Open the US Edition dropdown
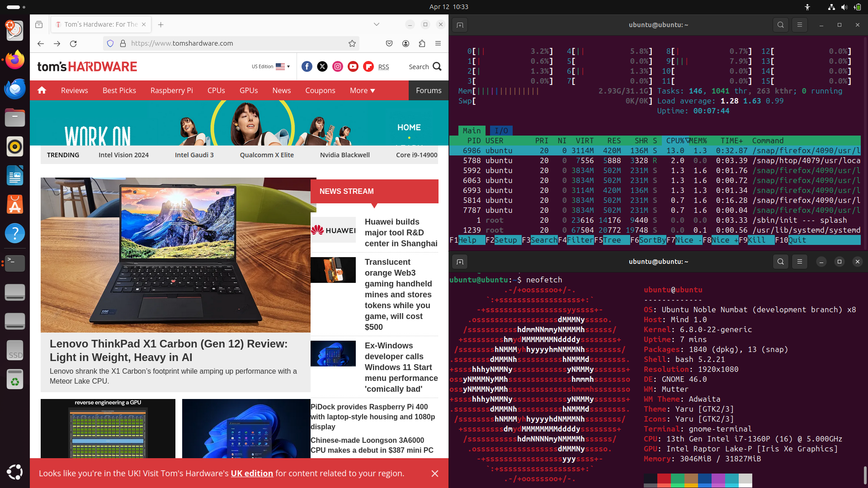The image size is (868, 488). [271, 66]
